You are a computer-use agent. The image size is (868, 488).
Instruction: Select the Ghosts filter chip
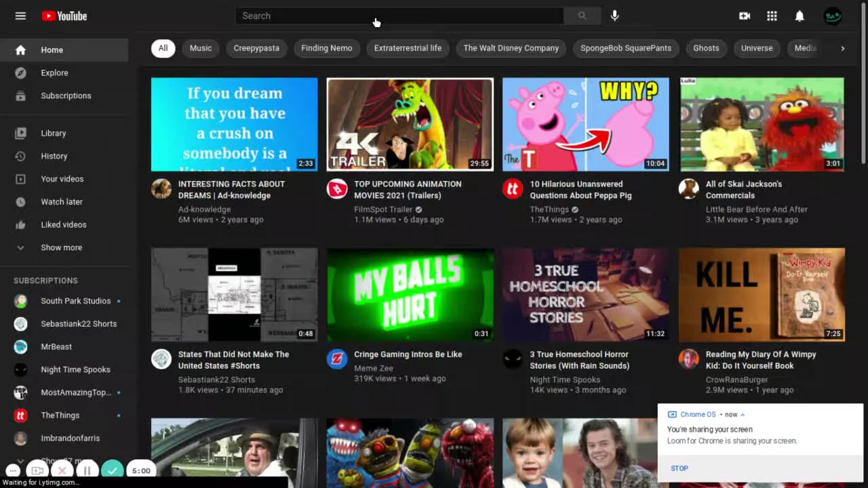pyautogui.click(x=706, y=48)
